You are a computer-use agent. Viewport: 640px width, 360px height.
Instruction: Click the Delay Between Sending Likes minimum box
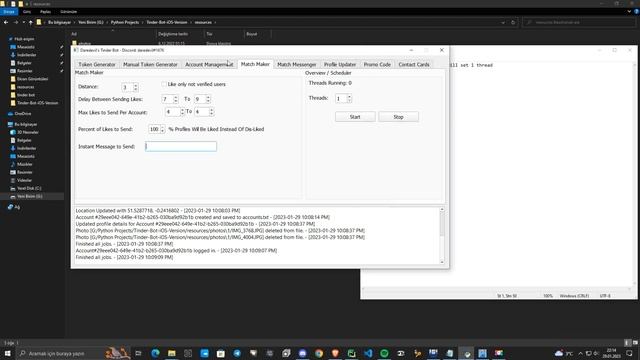(x=167, y=99)
